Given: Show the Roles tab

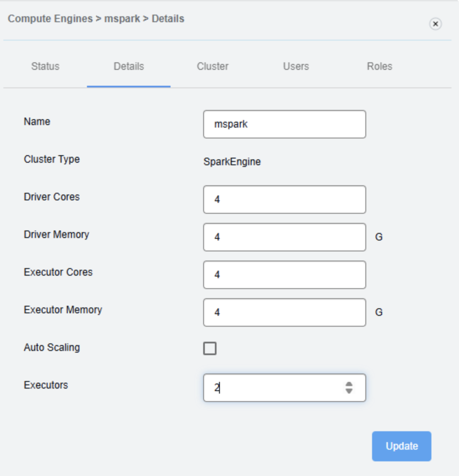Looking at the screenshot, I should pyautogui.click(x=380, y=67).
